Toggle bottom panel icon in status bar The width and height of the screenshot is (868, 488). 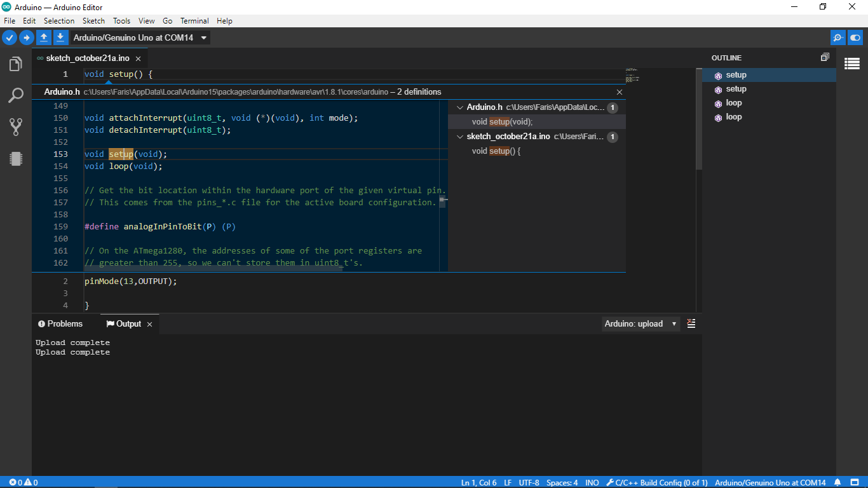(855, 482)
